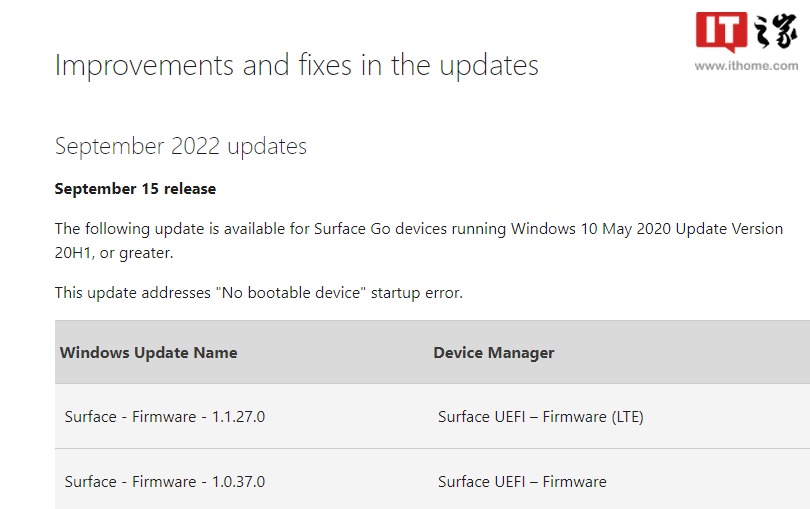Click the Chinese character in the IT Home logo
This screenshot has width=810, height=509.
(775, 32)
